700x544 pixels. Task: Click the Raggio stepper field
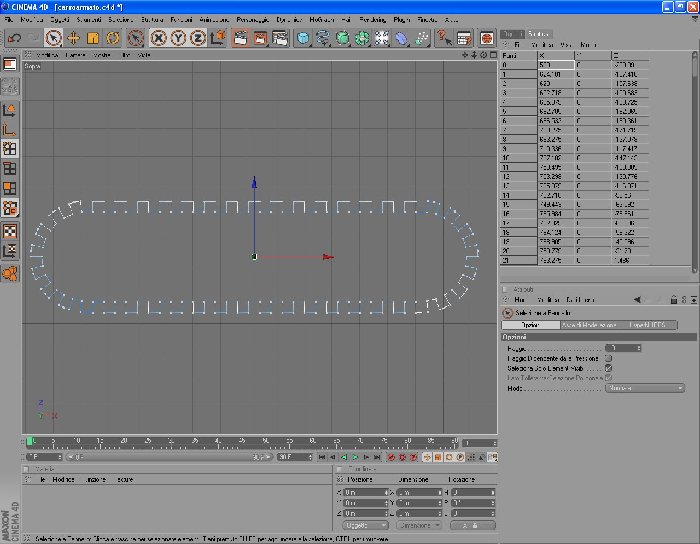tap(623, 348)
